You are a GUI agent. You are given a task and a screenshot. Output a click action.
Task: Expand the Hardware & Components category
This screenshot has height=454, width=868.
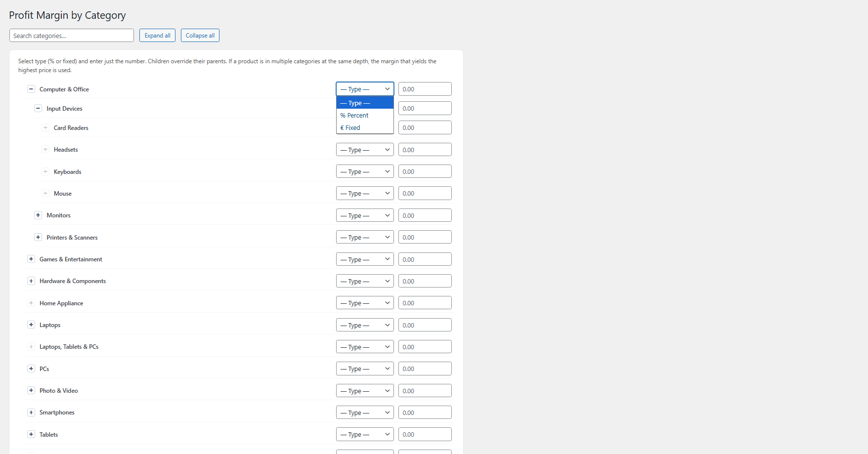click(x=31, y=281)
